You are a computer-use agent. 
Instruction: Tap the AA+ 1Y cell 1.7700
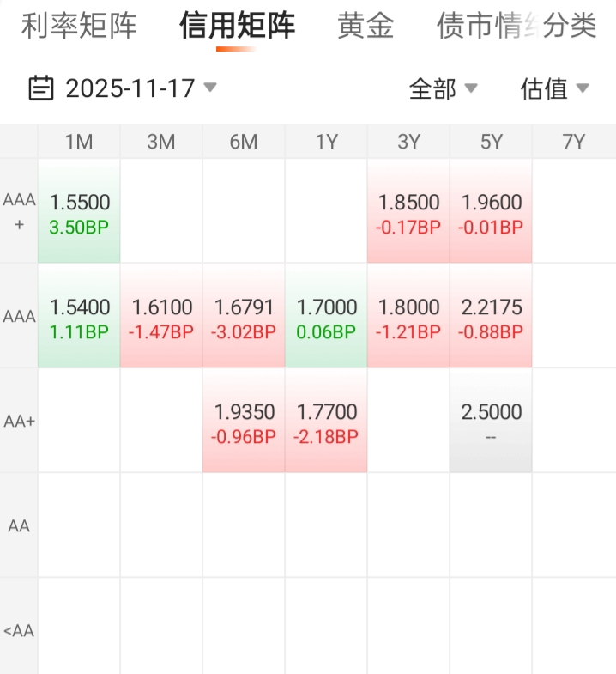click(326, 422)
